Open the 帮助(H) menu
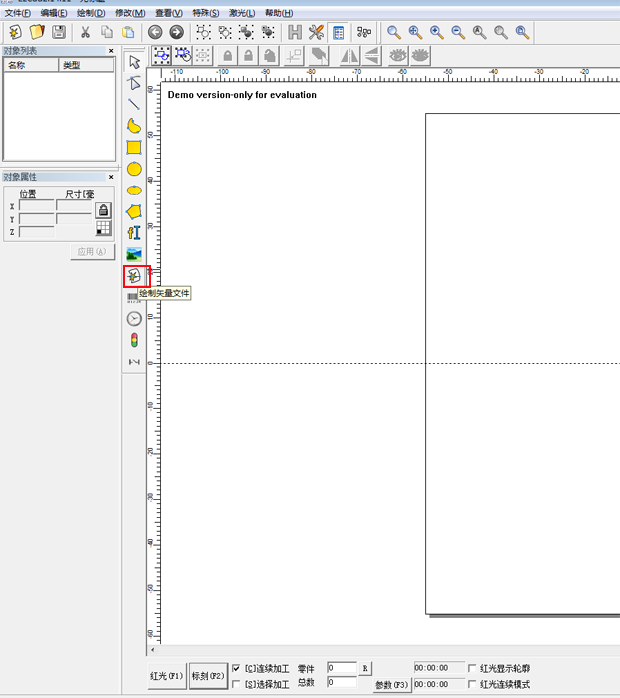This screenshot has width=620, height=698. point(279,13)
